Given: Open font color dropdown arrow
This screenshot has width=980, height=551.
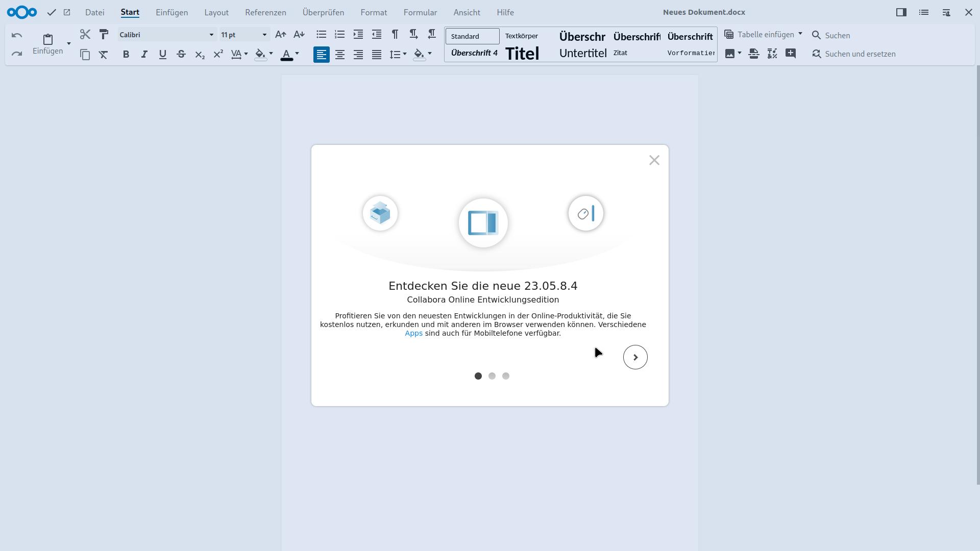Looking at the screenshot, I should (297, 54).
